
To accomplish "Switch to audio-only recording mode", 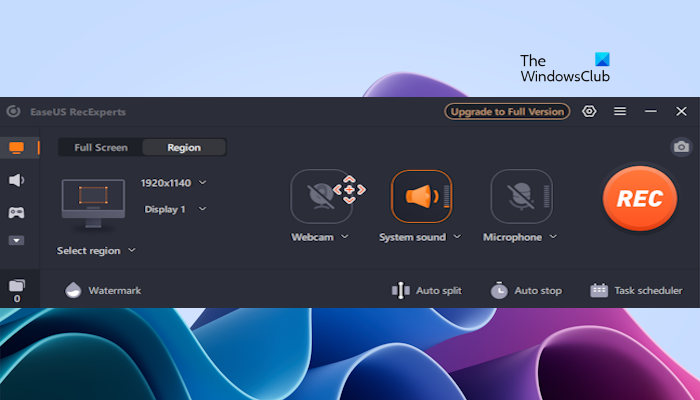I will tap(17, 180).
